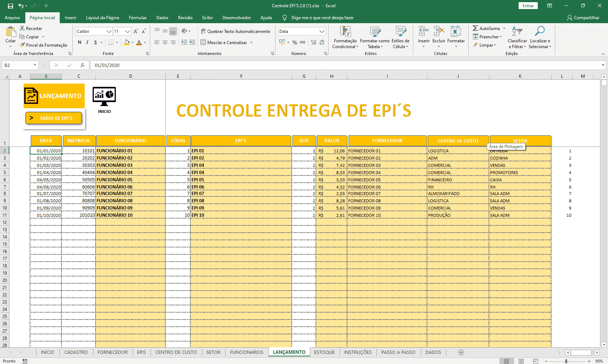Click the Inserir cells icon
Viewport: 608px width, 364px height.
423,31
